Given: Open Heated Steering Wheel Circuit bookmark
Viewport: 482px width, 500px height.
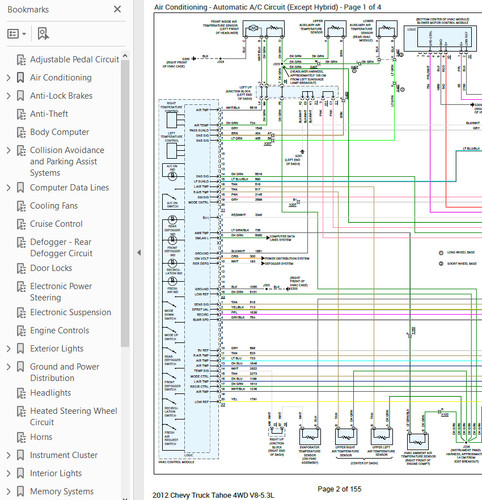Looking at the screenshot, I should coord(73,416).
